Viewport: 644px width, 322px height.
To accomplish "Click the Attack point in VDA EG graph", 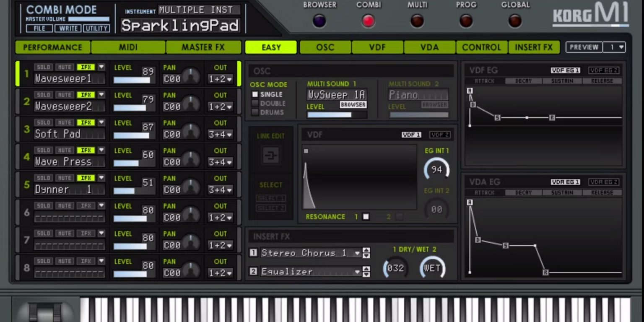I will point(470,203).
